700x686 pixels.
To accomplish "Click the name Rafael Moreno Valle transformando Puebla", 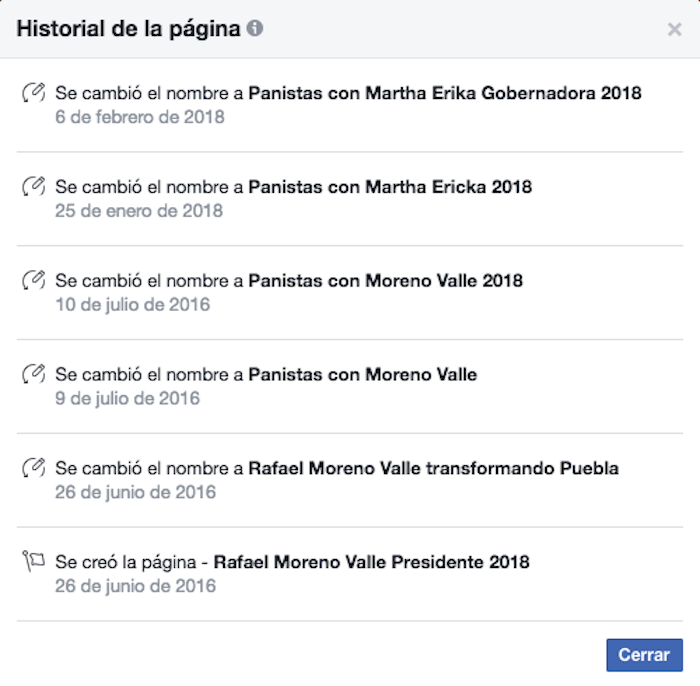I will (433, 468).
